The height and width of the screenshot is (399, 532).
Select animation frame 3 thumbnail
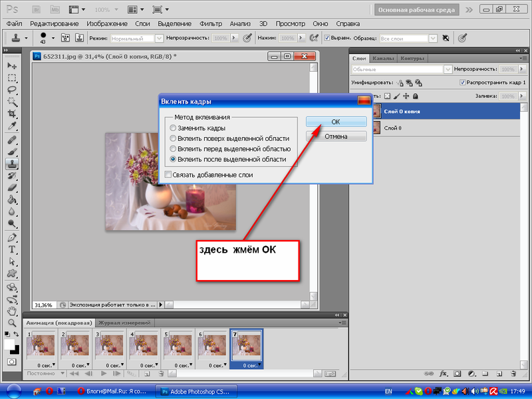(x=109, y=345)
